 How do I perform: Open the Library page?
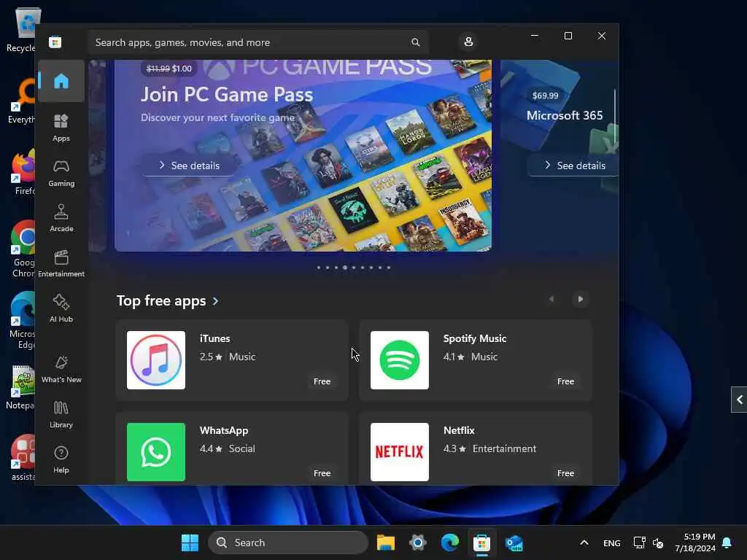pyautogui.click(x=61, y=414)
